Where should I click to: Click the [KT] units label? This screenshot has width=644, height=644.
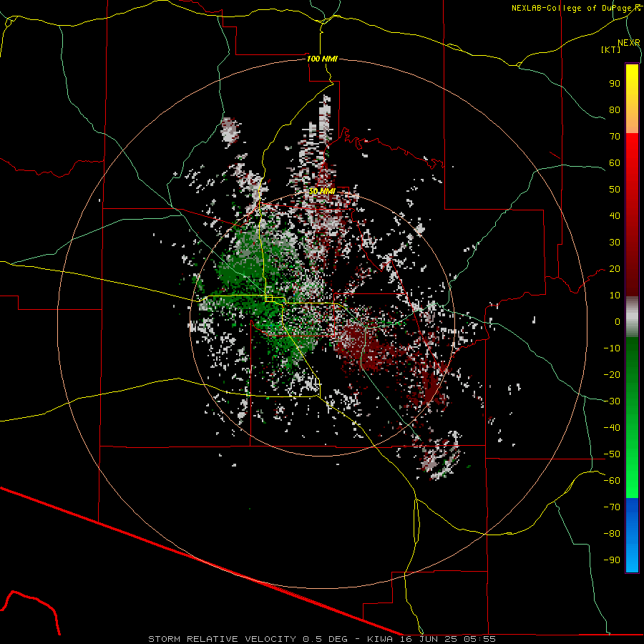(x=611, y=49)
